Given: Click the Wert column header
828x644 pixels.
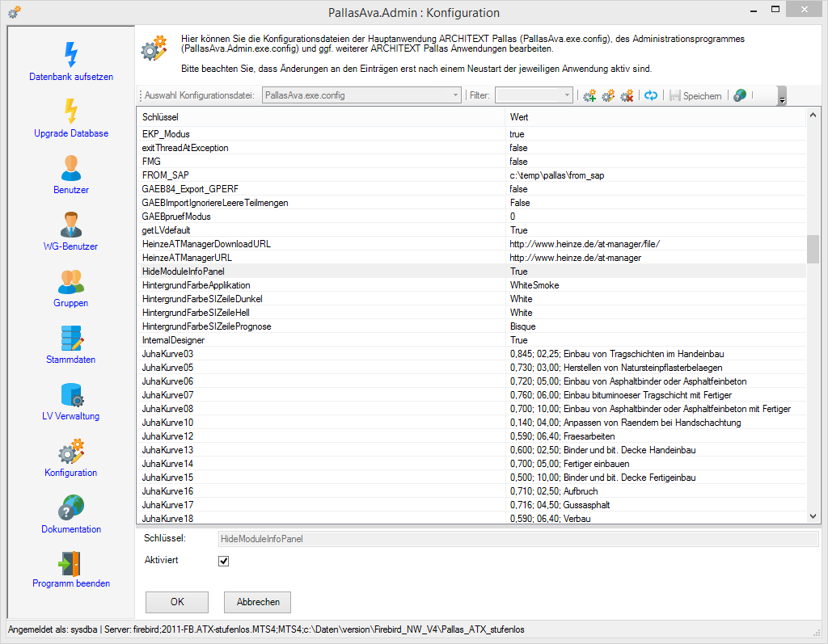Looking at the screenshot, I should tap(656, 117).
